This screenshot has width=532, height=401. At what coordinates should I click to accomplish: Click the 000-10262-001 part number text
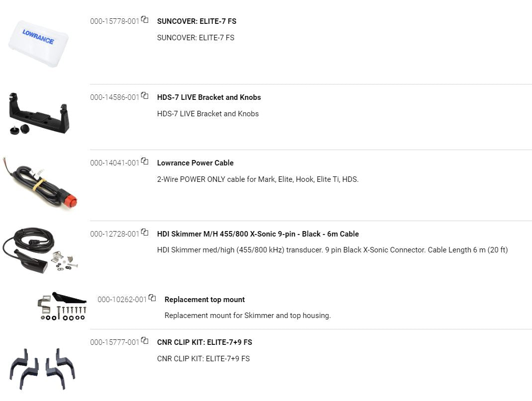(122, 300)
